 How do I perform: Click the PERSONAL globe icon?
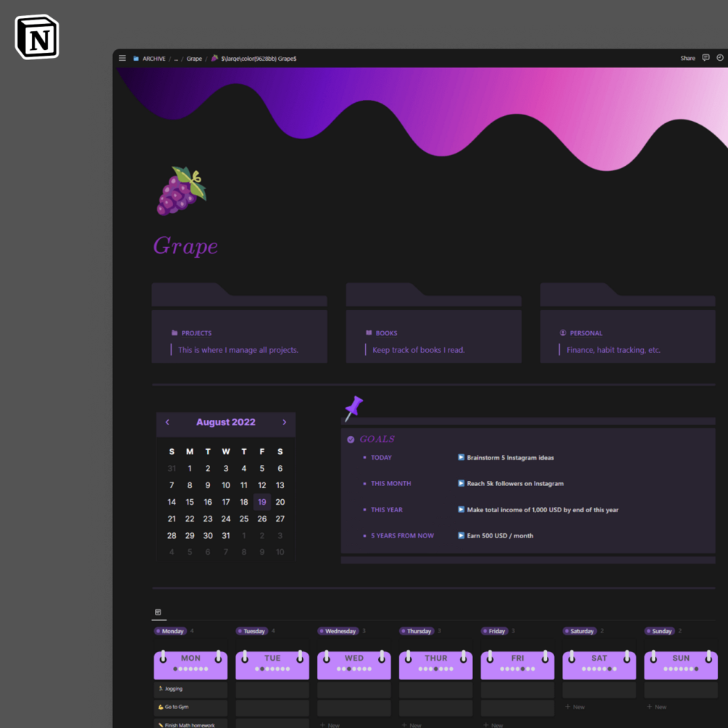563,332
